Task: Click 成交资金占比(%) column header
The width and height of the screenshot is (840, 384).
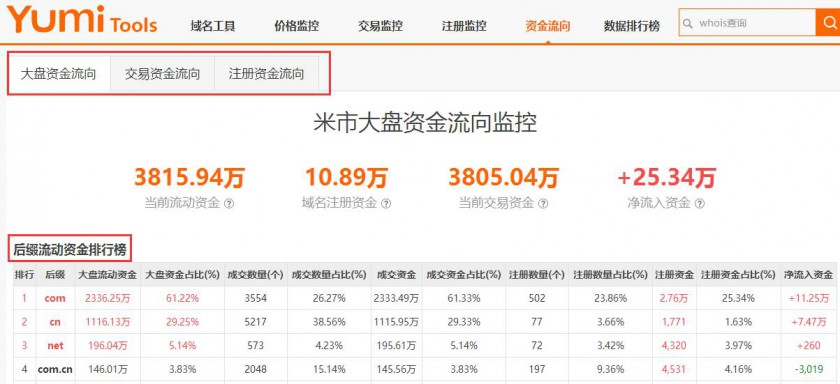Action: (463, 275)
